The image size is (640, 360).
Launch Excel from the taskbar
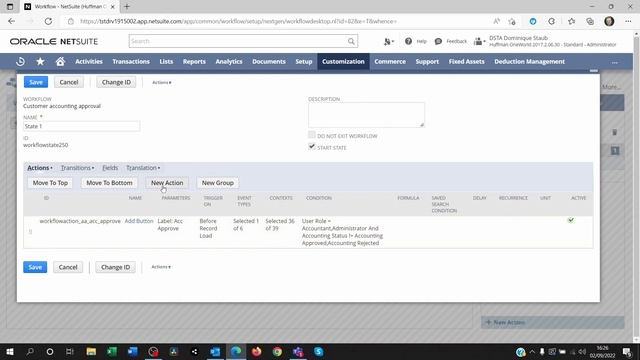[x=112, y=351]
